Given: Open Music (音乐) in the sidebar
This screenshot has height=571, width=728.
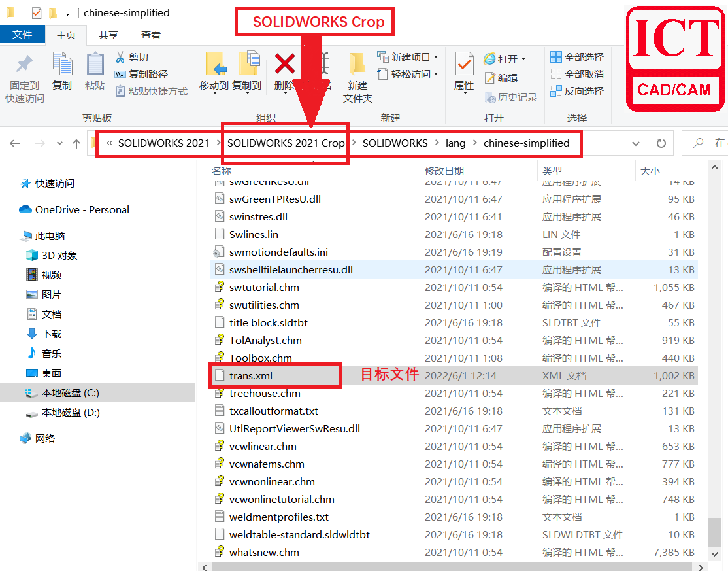Looking at the screenshot, I should click(x=44, y=354).
